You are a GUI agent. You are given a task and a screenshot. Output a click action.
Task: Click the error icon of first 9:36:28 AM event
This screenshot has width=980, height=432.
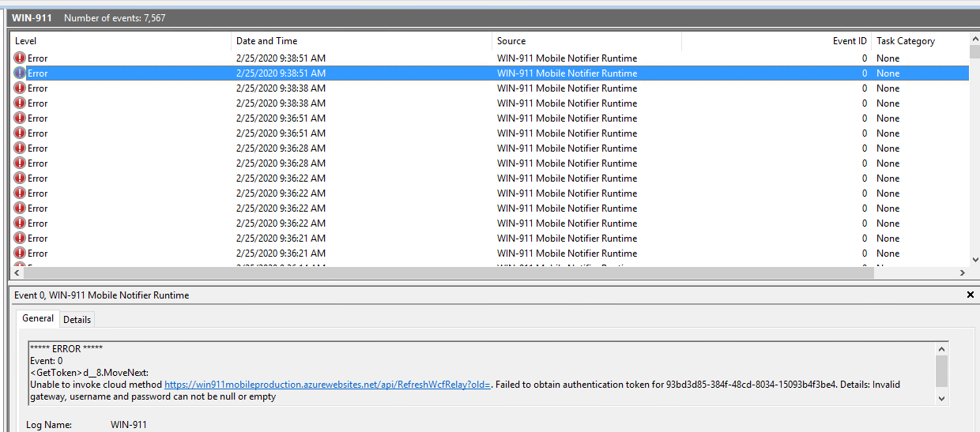[x=20, y=148]
